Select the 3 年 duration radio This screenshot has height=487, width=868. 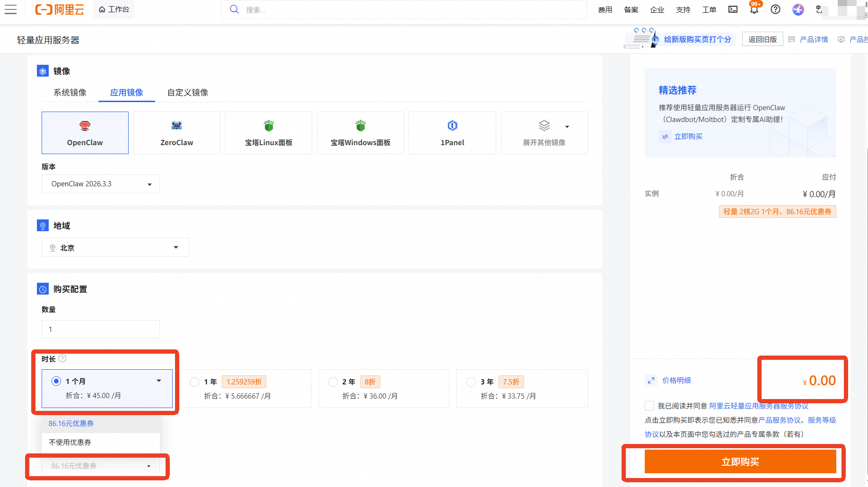tap(471, 382)
